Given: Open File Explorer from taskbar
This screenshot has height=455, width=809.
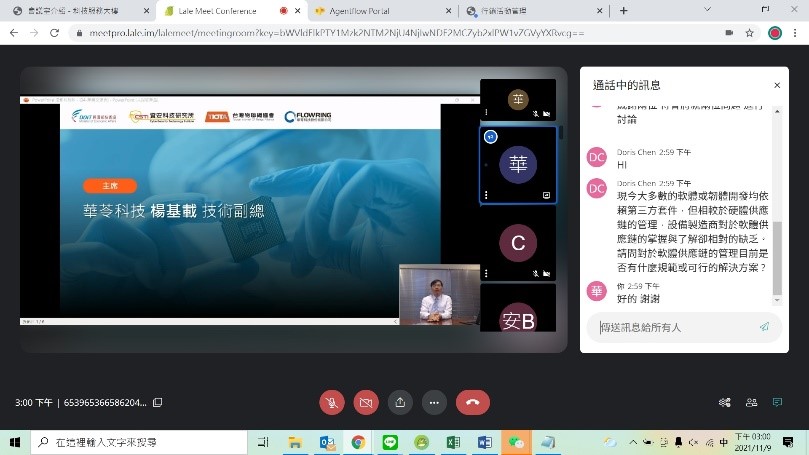Looking at the screenshot, I should point(295,442).
